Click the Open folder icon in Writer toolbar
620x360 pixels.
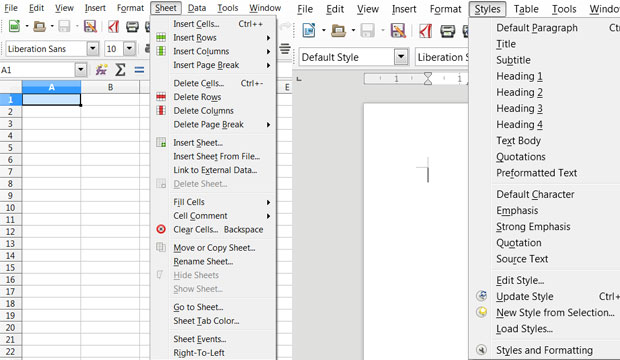(x=338, y=30)
